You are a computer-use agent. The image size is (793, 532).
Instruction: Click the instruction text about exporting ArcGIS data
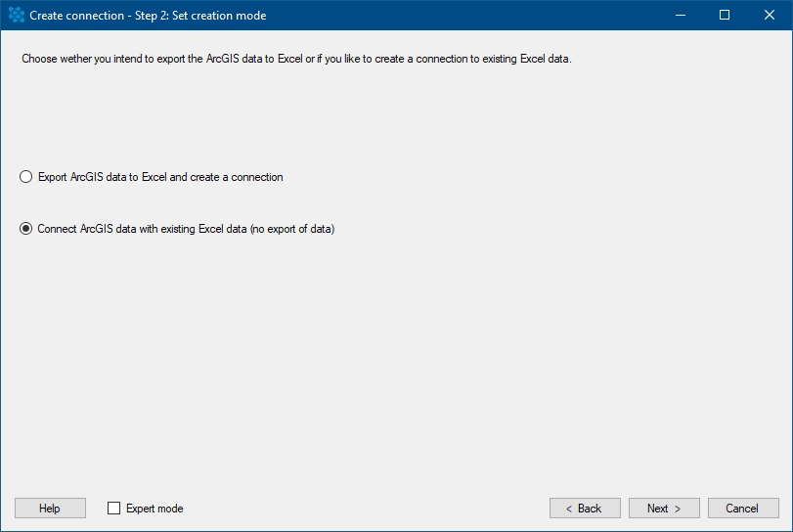(296, 59)
